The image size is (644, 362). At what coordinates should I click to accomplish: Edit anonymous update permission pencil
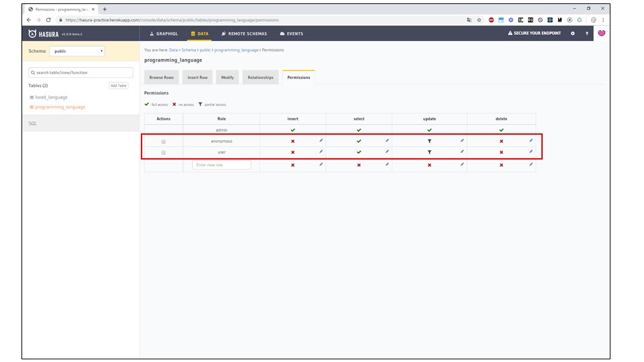tap(462, 140)
